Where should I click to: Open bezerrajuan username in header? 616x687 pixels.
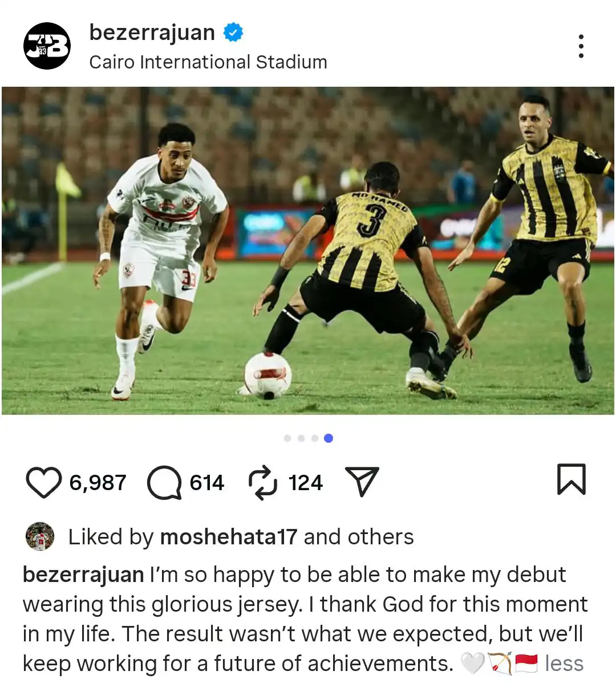[x=152, y=33]
